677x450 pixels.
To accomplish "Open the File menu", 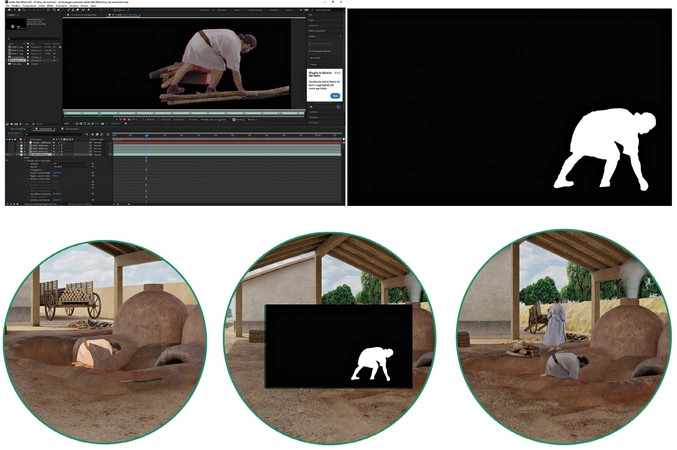I will 9,7.
